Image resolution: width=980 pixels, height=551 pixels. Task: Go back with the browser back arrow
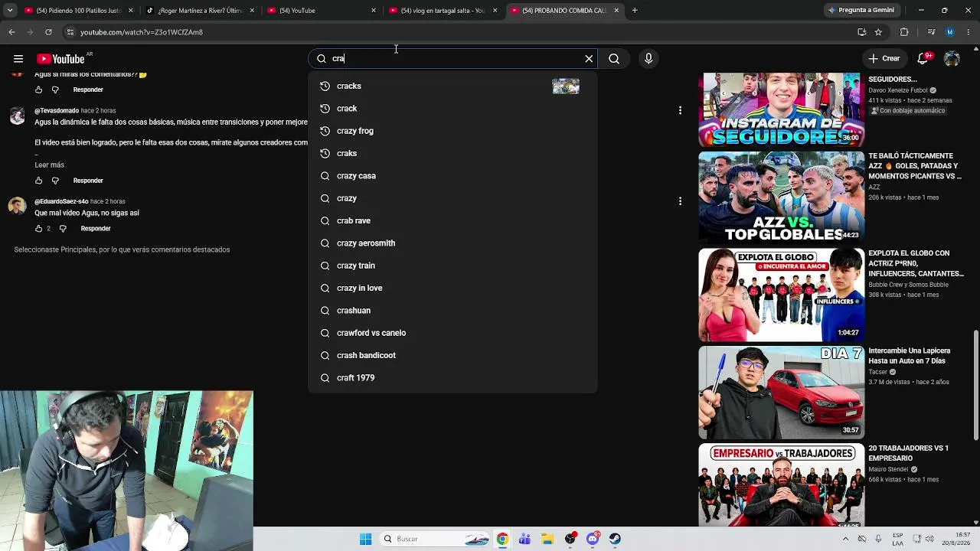tap(11, 32)
